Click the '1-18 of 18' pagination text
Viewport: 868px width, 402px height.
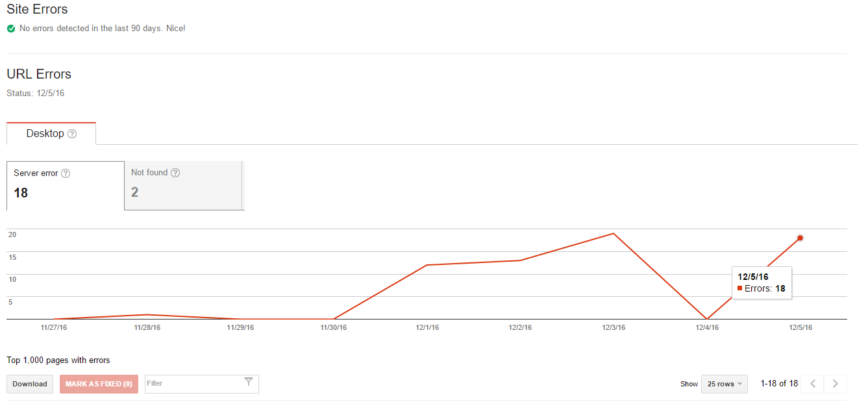pos(779,384)
